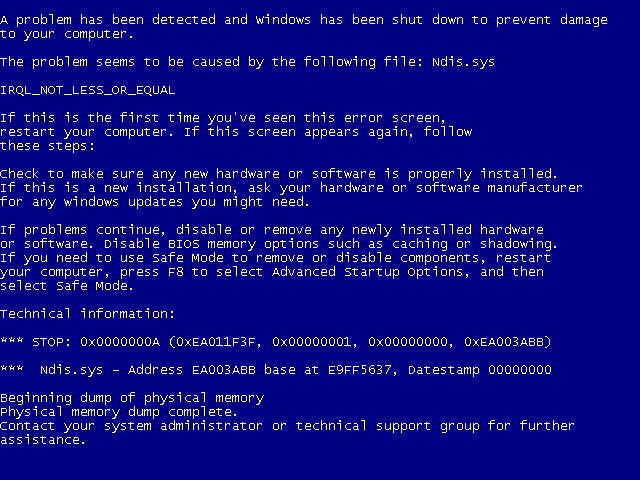Viewport: 640px width, 480px height.
Task: Click the second parameter 0x00000001
Action: (x=314, y=342)
